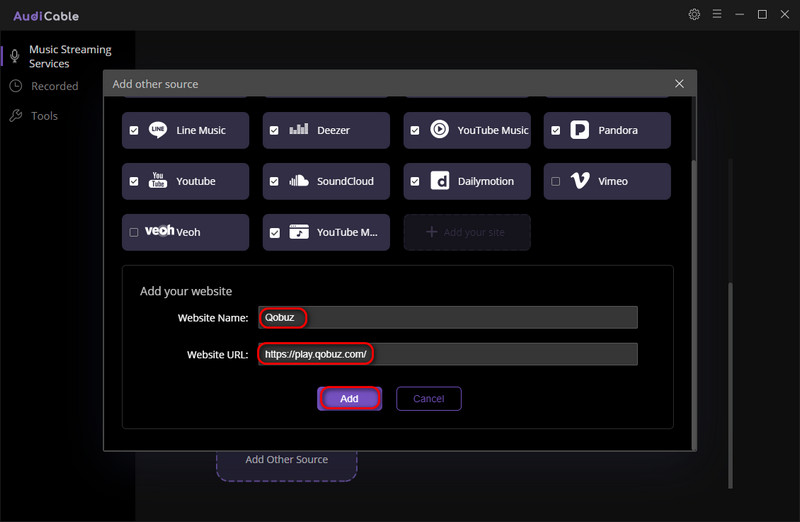Uncheck the Pandora checkbox
The image size is (800, 522).
556,131
